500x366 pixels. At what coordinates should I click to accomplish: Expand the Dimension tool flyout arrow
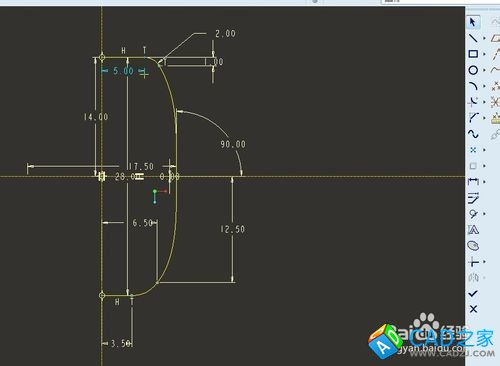point(484,182)
